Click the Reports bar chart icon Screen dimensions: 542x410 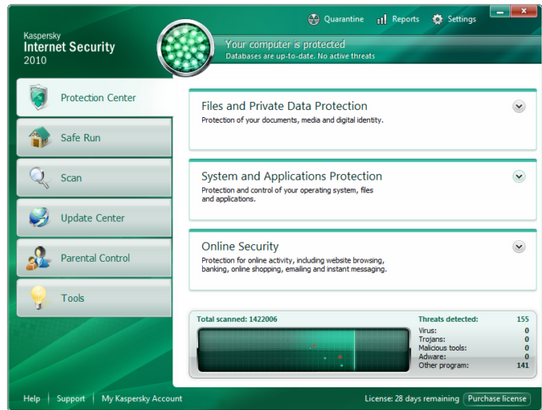382,19
